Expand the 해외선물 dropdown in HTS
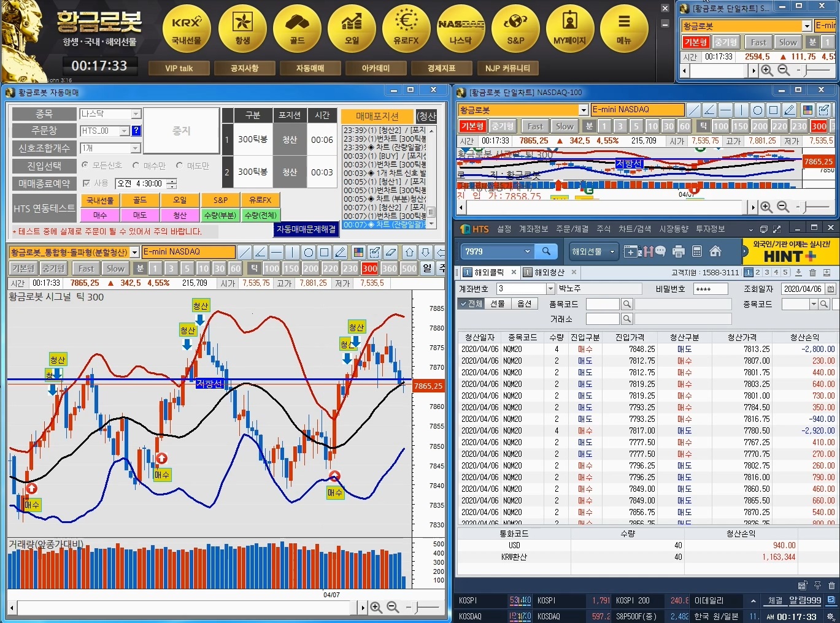840x623 pixels. click(612, 251)
